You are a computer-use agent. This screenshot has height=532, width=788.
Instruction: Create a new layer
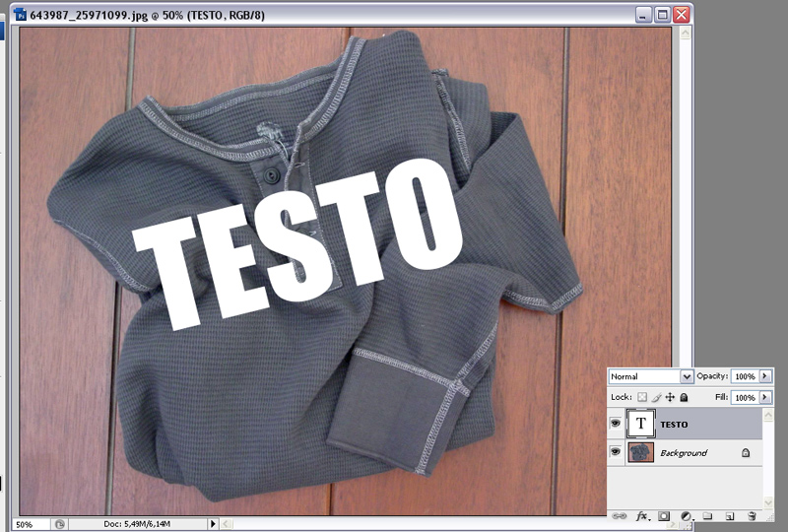point(730,516)
